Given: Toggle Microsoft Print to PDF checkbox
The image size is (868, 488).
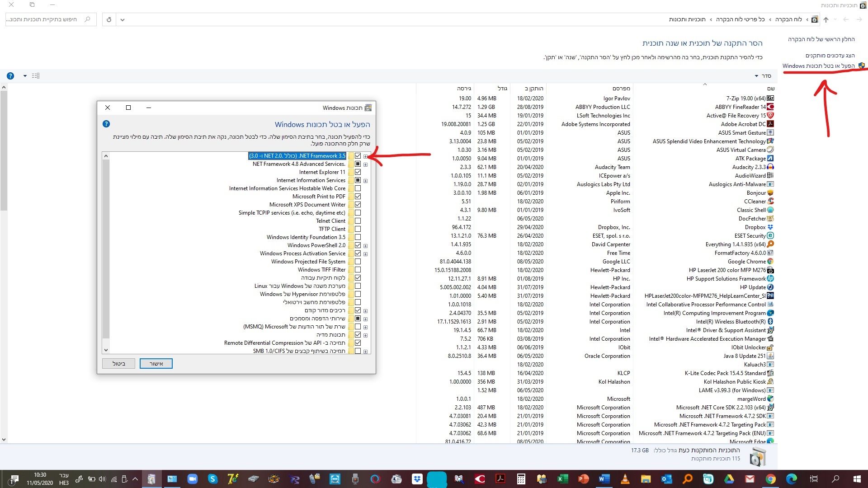Looking at the screenshot, I should pyautogui.click(x=358, y=197).
